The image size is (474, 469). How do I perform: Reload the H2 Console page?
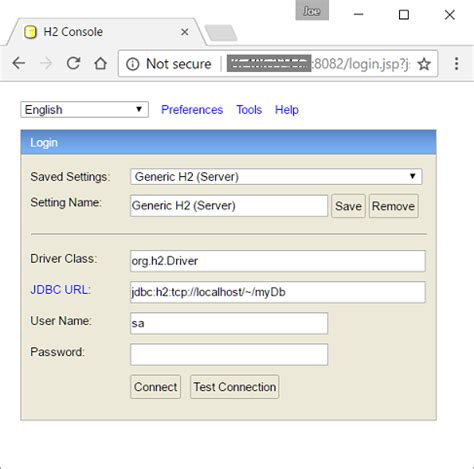pyautogui.click(x=73, y=63)
